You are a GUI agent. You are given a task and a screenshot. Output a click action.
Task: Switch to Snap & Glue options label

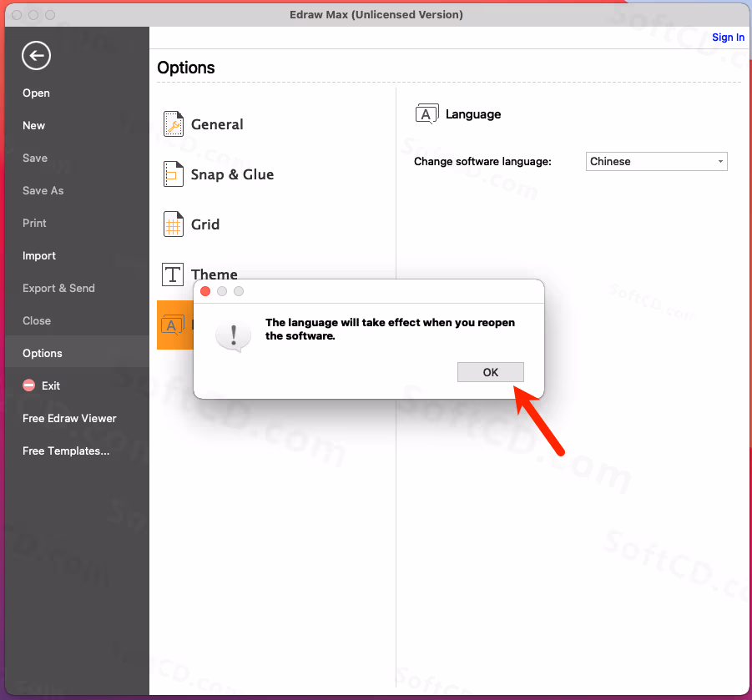(233, 174)
